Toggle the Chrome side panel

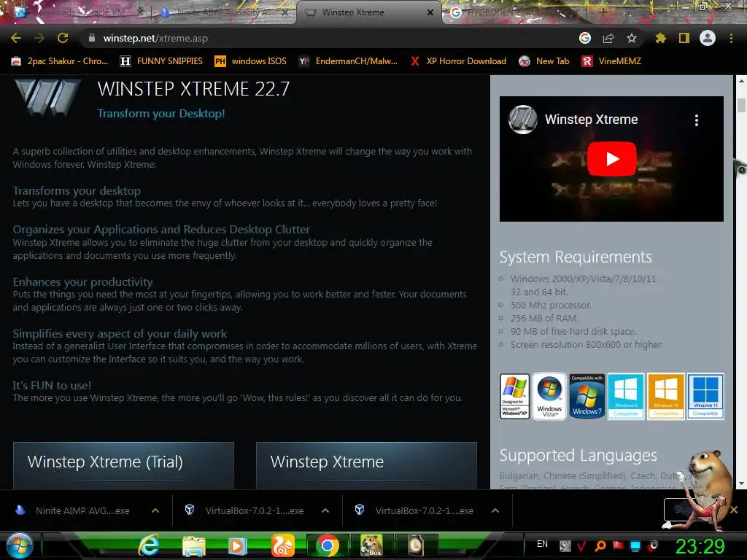684,38
